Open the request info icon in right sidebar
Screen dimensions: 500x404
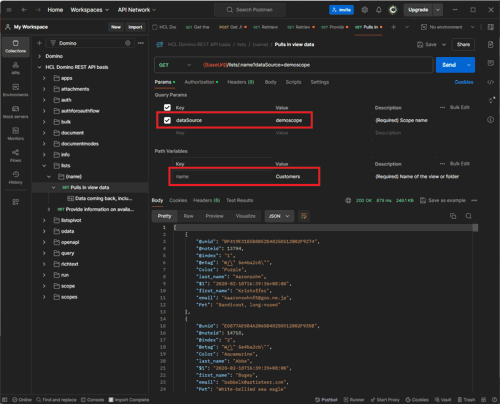point(491,120)
